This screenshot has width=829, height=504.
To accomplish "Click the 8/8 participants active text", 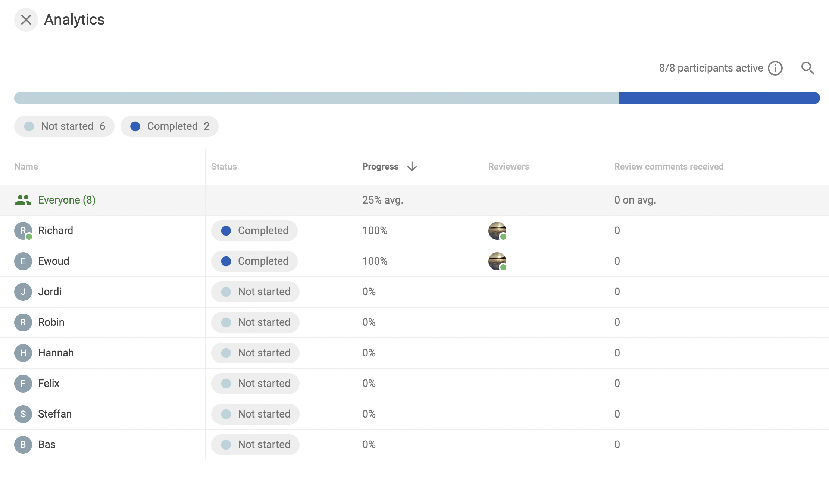I will pyautogui.click(x=711, y=68).
